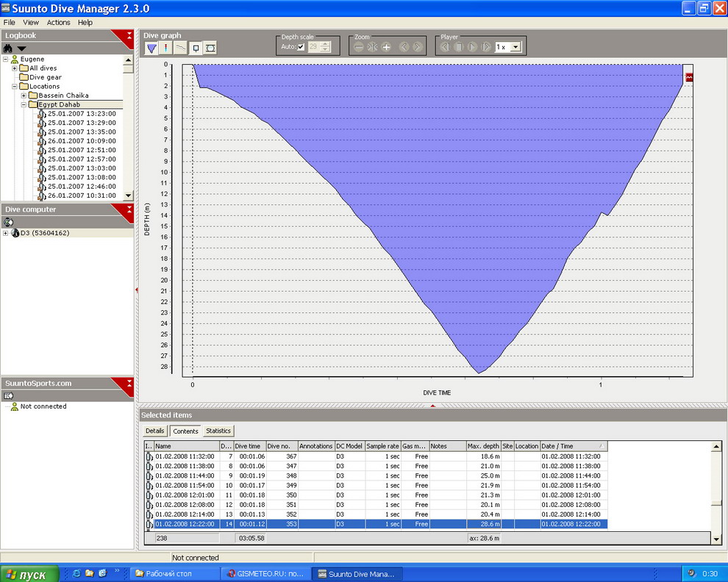The image size is (728, 582).
Task: Select the depth profile graph mode icon
Action: [151, 48]
